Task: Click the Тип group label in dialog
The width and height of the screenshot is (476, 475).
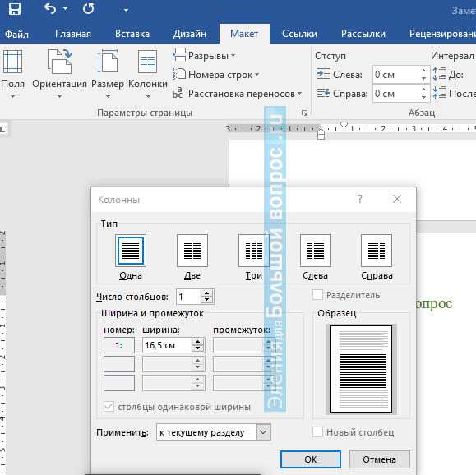Action: pos(109,224)
